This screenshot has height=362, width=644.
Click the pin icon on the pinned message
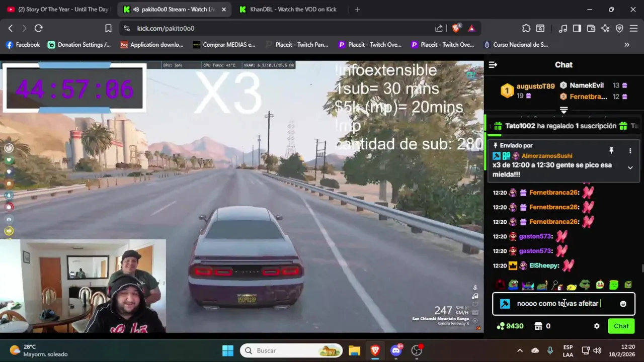pyautogui.click(x=611, y=151)
